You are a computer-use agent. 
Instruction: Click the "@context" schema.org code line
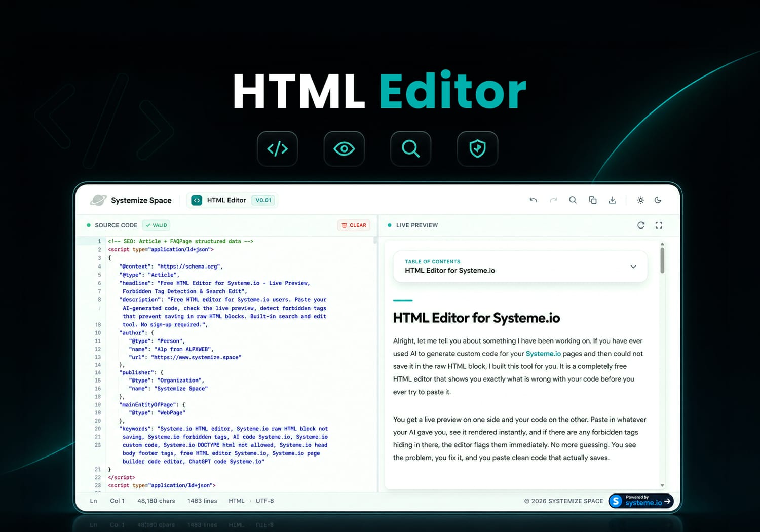(x=171, y=267)
